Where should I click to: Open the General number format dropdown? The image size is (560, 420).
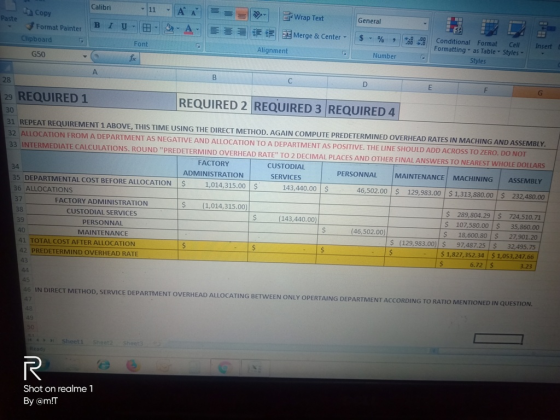425,23
